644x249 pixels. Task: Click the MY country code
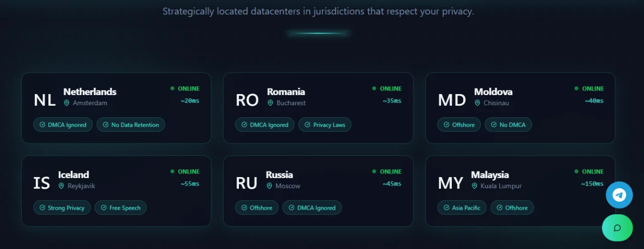[x=450, y=183]
